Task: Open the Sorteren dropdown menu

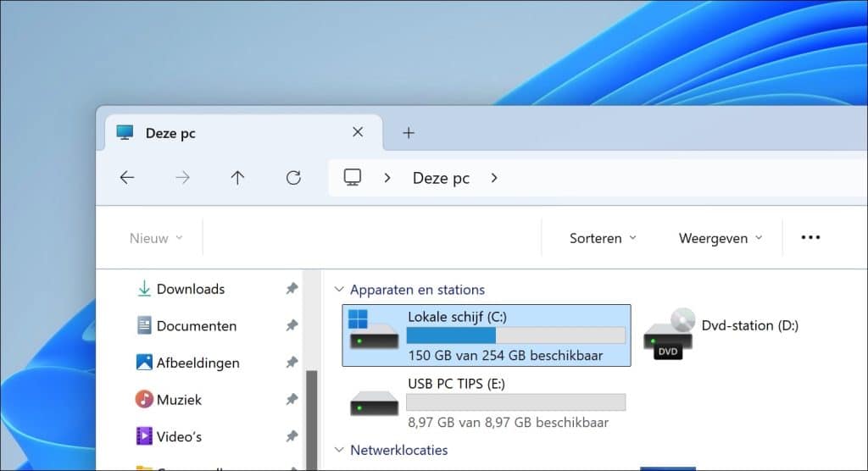Action: point(603,238)
